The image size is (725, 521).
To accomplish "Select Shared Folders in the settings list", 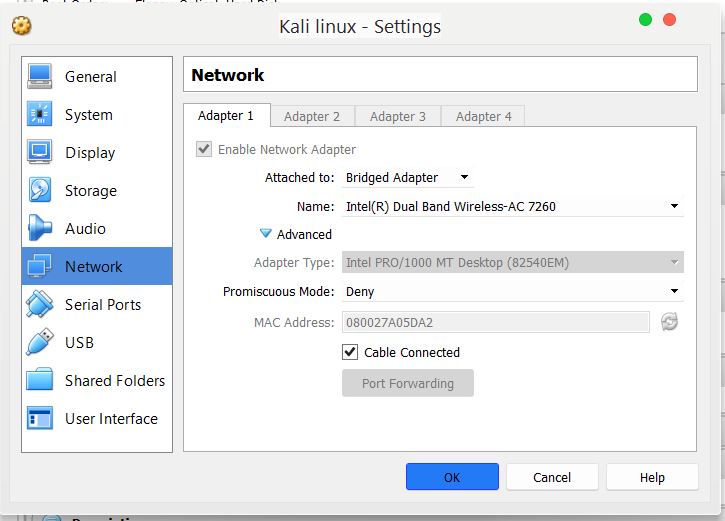I will tap(97, 380).
